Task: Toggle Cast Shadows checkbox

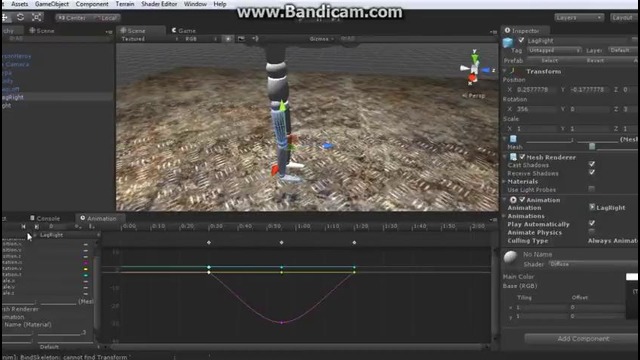Action: [591, 164]
